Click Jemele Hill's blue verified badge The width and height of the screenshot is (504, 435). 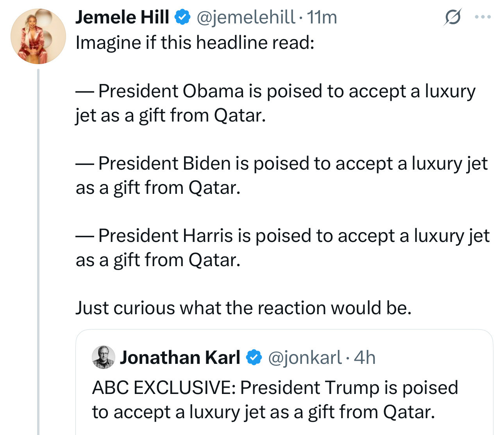182,17
